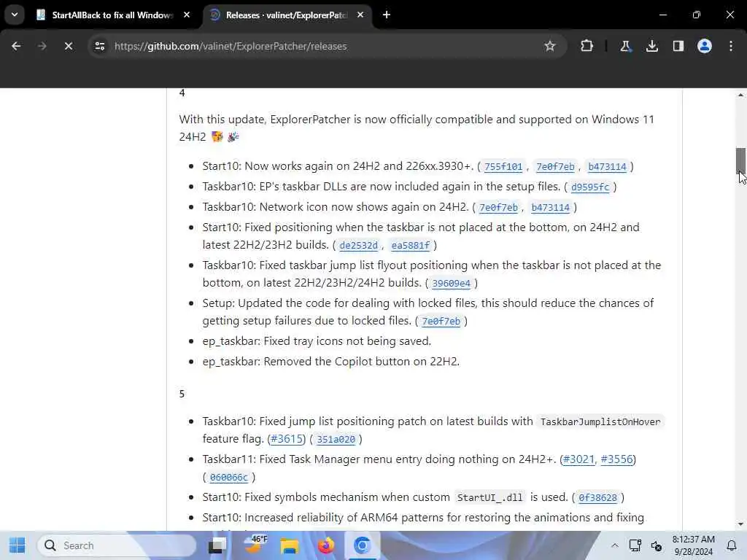Close the StartAllBack tab

[x=187, y=15]
